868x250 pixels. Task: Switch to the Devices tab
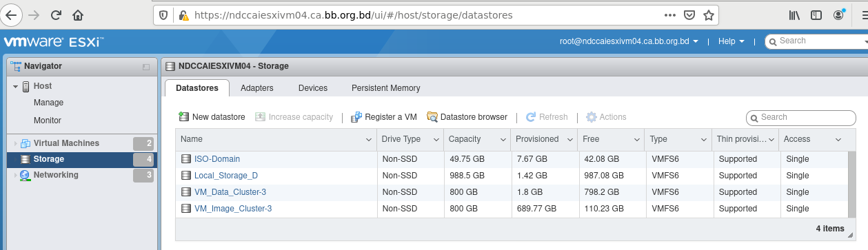313,88
